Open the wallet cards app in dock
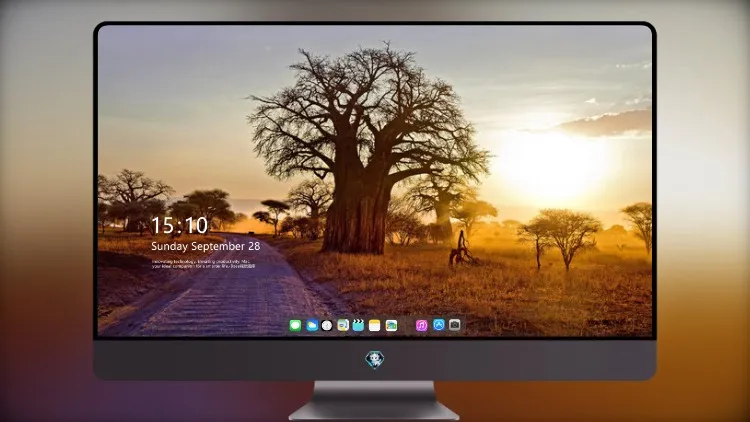Screen dimensions: 750x422 click(391, 325)
